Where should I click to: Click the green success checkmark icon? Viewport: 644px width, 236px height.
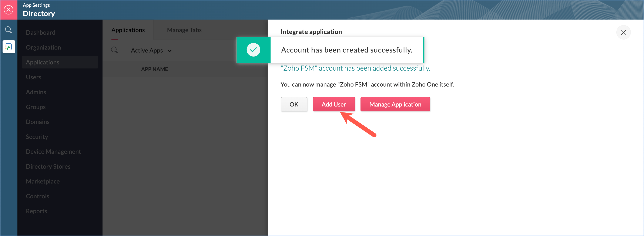(x=253, y=50)
